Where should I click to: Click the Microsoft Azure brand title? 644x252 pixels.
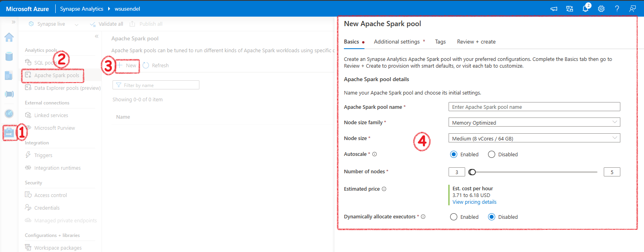point(27,9)
